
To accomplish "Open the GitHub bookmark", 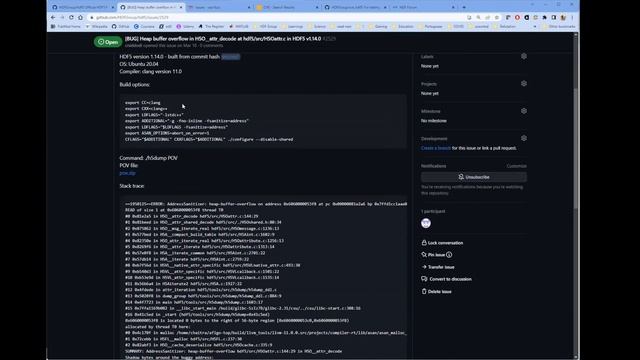I will [120, 27].
